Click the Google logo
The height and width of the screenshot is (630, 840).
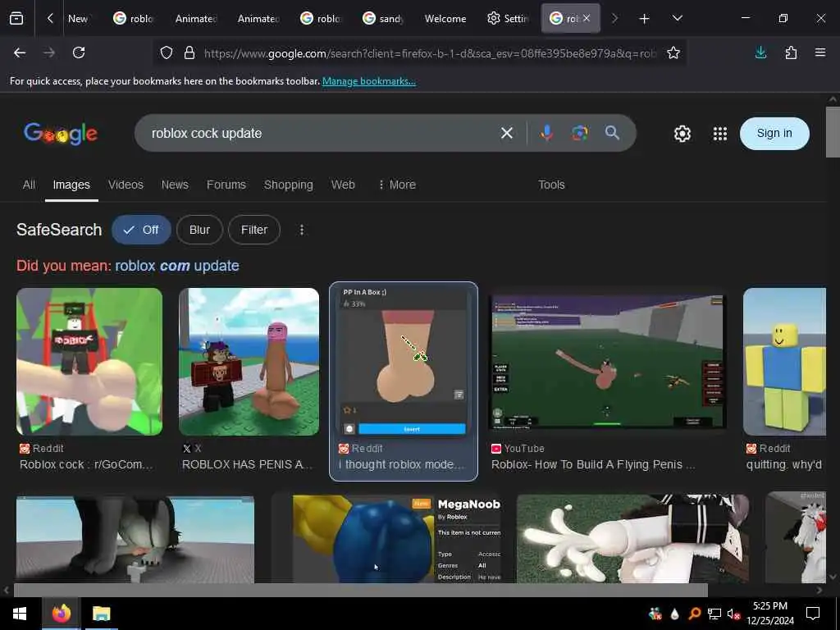61,134
